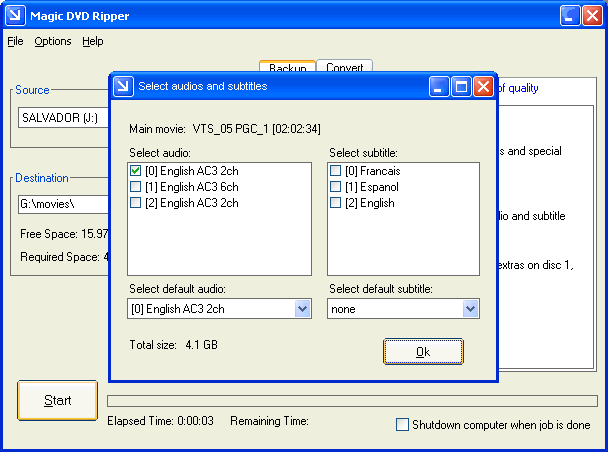This screenshot has width=608, height=452.
Task: Minimize the Select audios and subtitles dialog
Action: point(439,86)
